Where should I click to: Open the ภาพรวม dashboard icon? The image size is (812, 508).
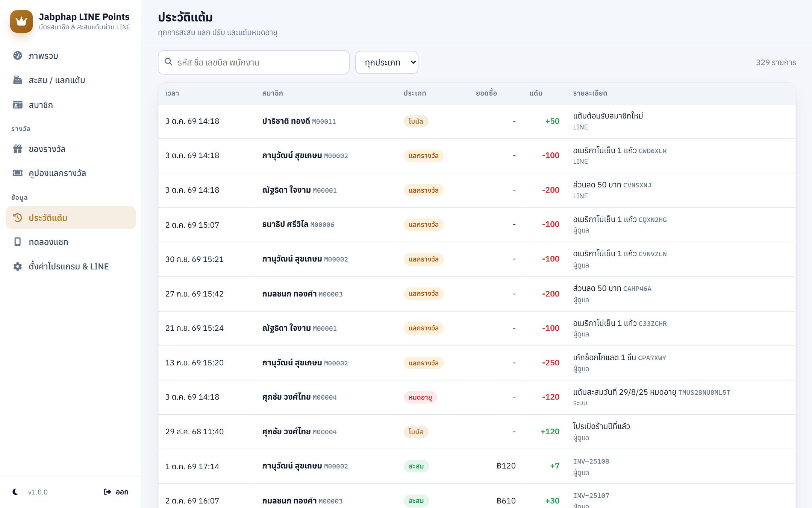tap(18, 56)
